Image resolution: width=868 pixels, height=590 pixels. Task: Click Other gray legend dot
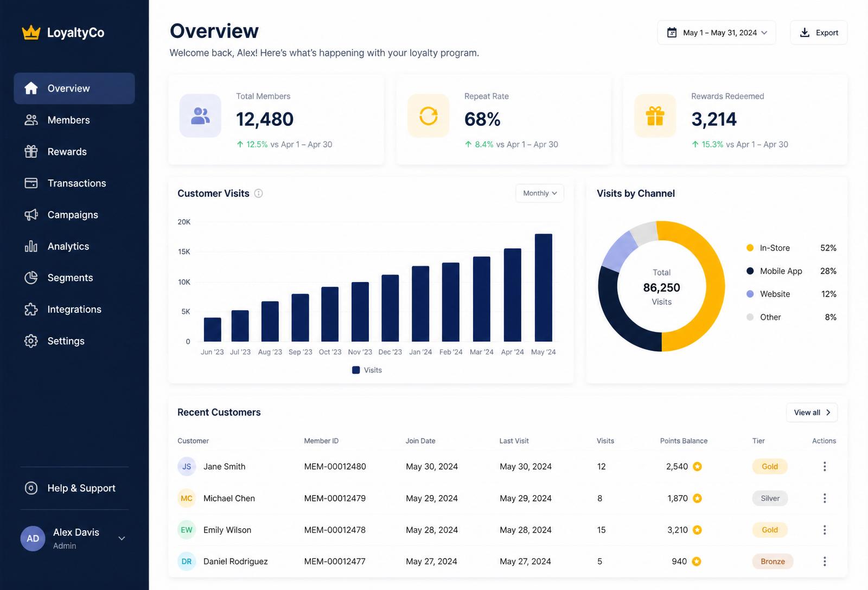750,317
